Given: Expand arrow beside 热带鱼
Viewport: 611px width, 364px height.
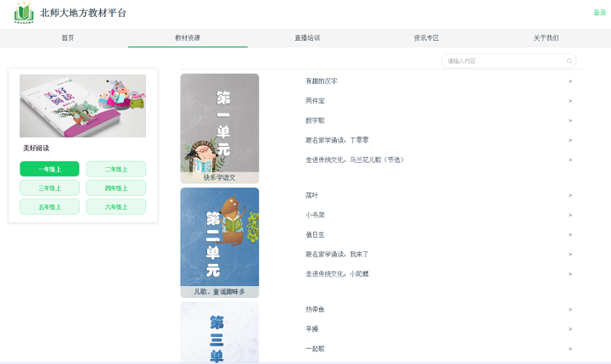Looking at the screenshot, I should (x=570, y=310).
